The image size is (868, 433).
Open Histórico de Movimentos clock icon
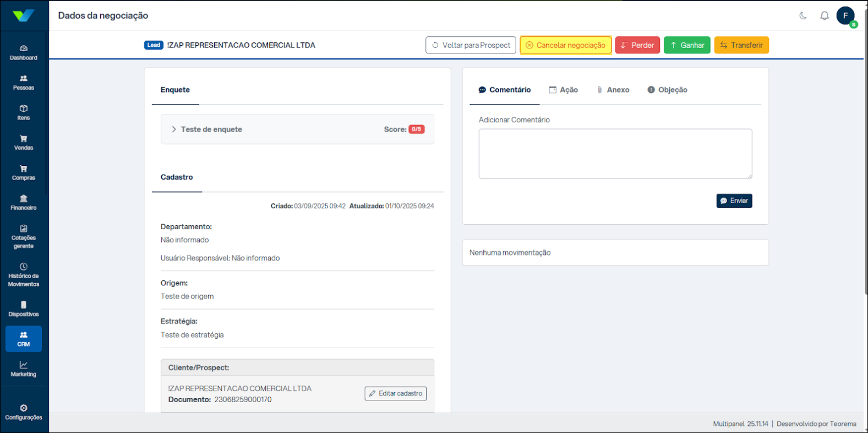point(24,267)
